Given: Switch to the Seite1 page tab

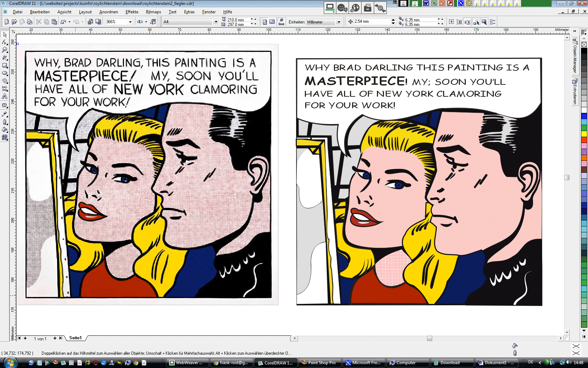Looking at the screenshot, I should click(75, 338).
